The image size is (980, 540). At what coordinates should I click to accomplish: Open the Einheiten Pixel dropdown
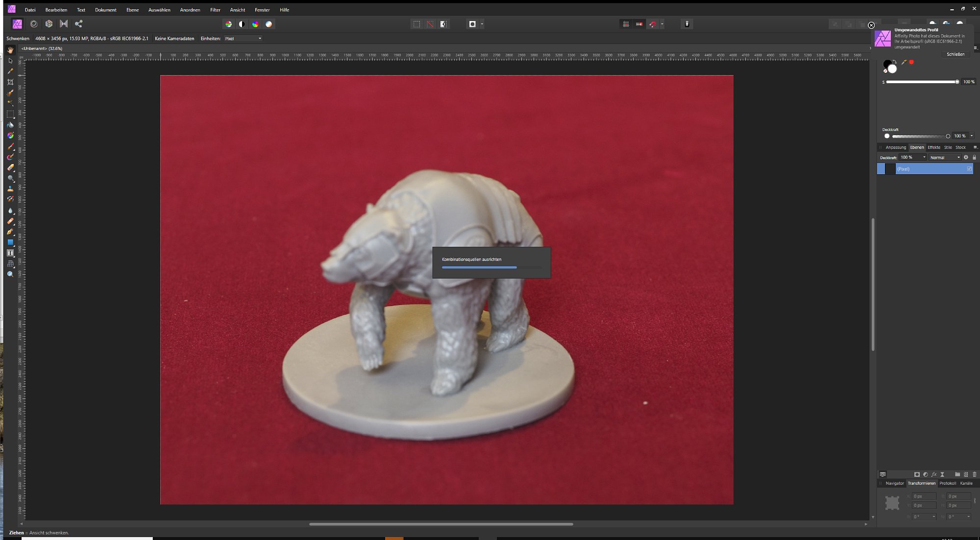coord(244,38)
